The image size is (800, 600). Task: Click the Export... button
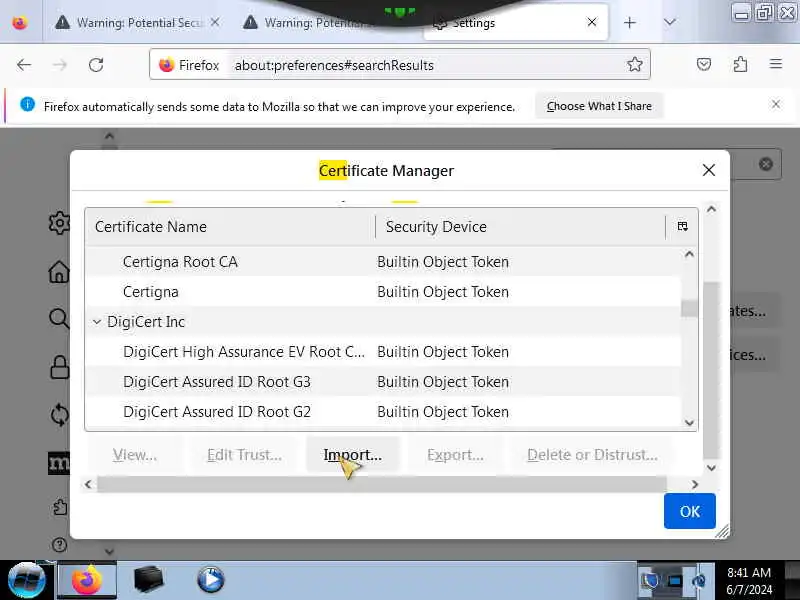tap(455, 455)
